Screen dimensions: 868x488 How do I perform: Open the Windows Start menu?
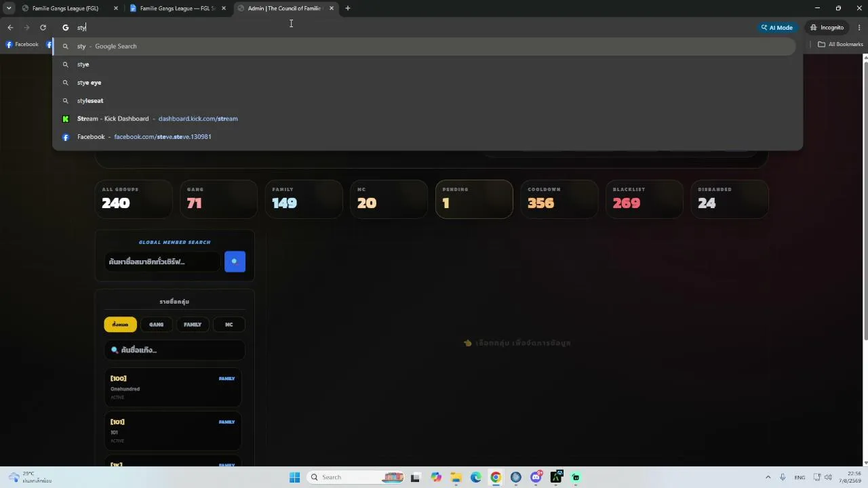pos(294,477)
